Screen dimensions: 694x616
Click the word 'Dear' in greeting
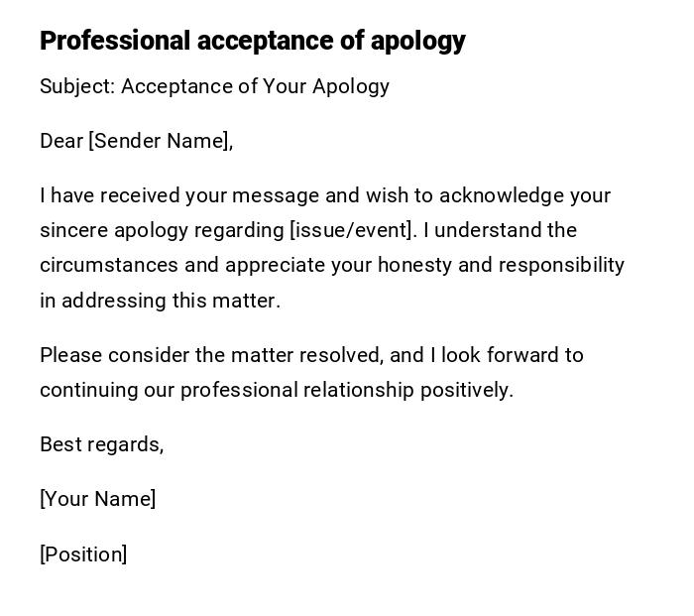click(61, 141)
